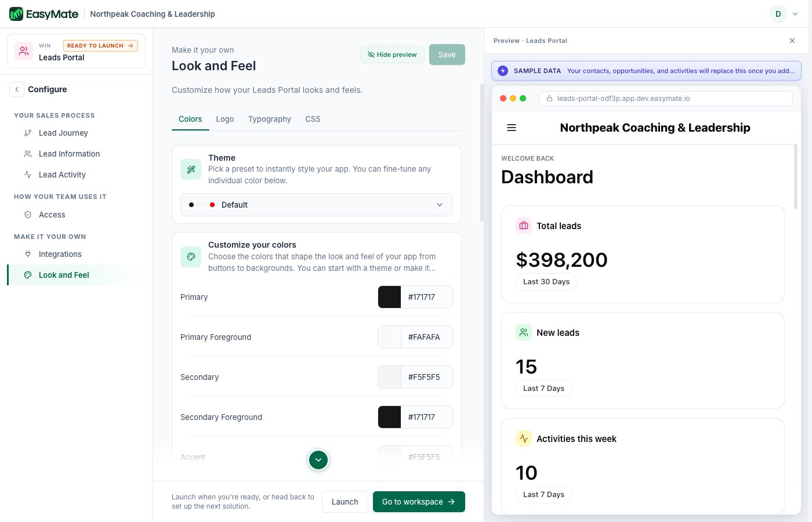Switch to the CSS tab
This screenshot has height=522, width=812.
tap(313, 119)
